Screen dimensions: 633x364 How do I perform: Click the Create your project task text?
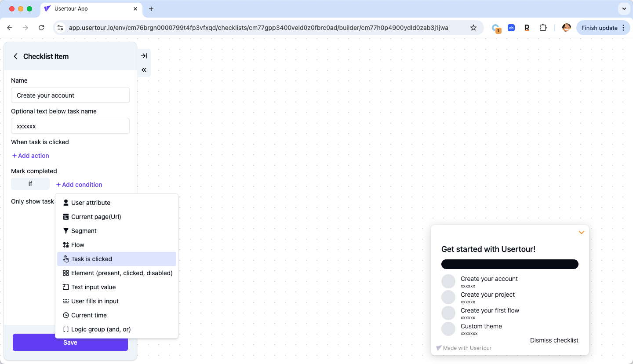tap(487, 295)
